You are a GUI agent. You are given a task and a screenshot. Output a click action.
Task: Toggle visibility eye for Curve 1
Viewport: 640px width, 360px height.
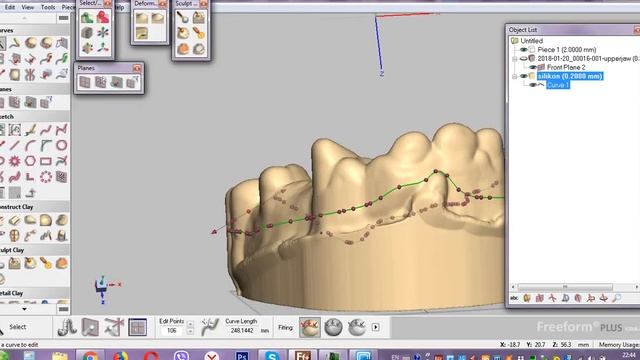(x=533, y=85)
